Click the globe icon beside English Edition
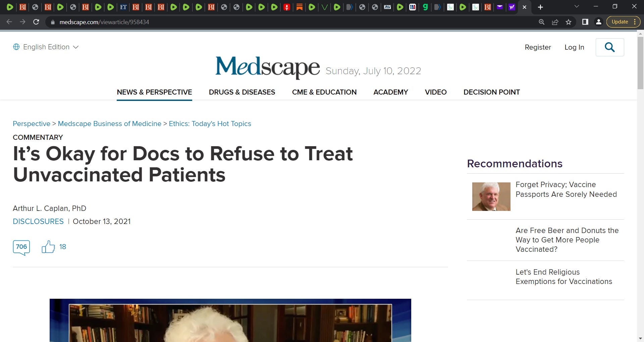Image resolution: width=644 pixels, height=342 pixels. (16, 47)
